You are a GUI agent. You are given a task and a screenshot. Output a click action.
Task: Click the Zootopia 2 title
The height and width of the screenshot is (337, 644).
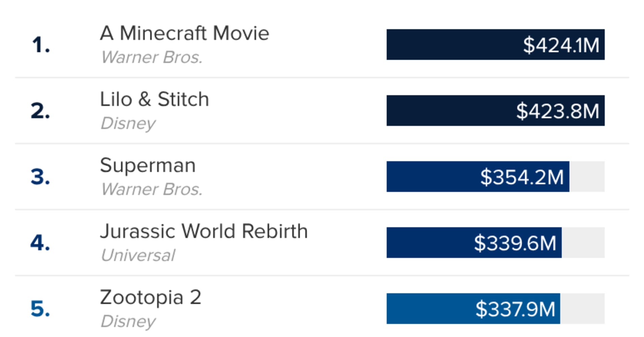point(150,298)
